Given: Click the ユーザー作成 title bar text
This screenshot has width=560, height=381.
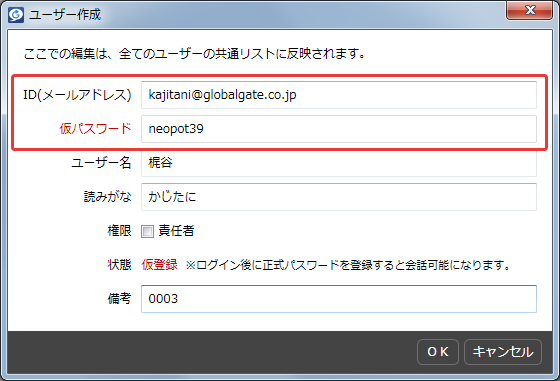Looking at the screenshot, I should [65, 15].
